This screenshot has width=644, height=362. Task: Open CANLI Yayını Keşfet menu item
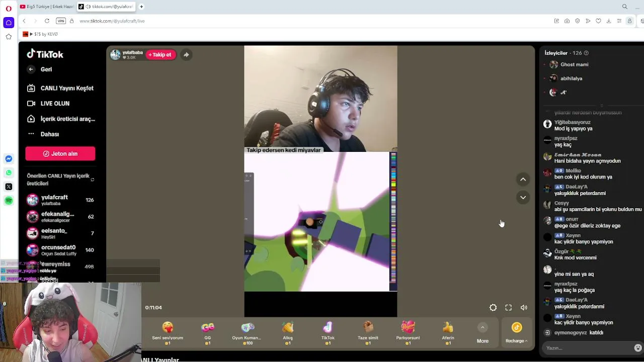click(x=60, y=88)
